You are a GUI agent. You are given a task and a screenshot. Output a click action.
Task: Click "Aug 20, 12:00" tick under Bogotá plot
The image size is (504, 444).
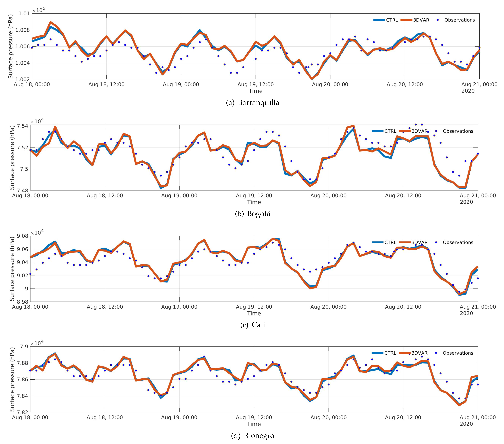pos(403,196)
